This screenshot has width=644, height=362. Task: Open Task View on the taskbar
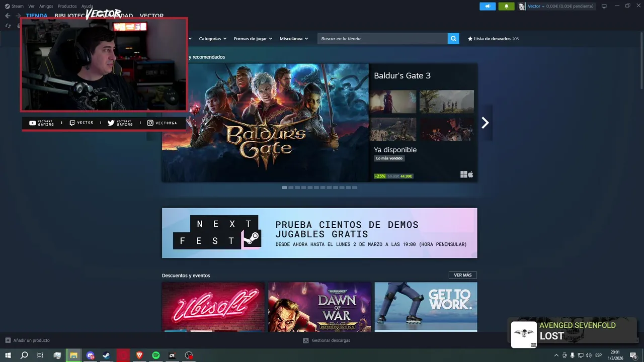40,355
